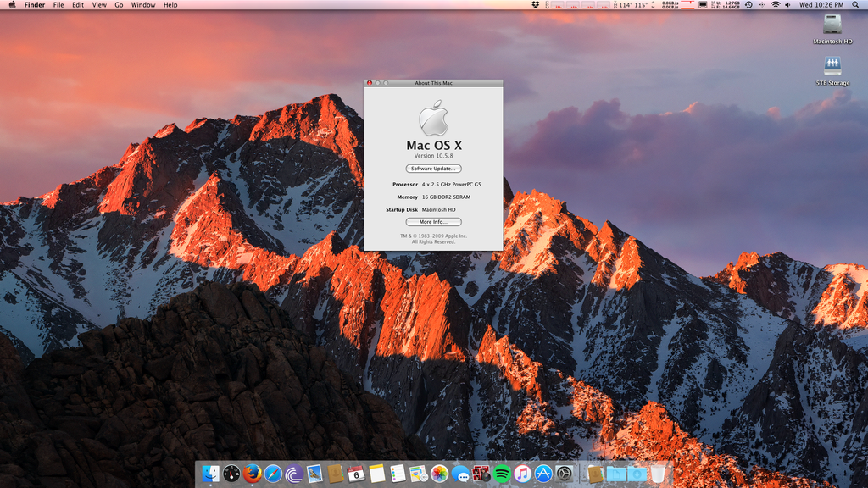Open Firefox from the dock

pos(252,474)
